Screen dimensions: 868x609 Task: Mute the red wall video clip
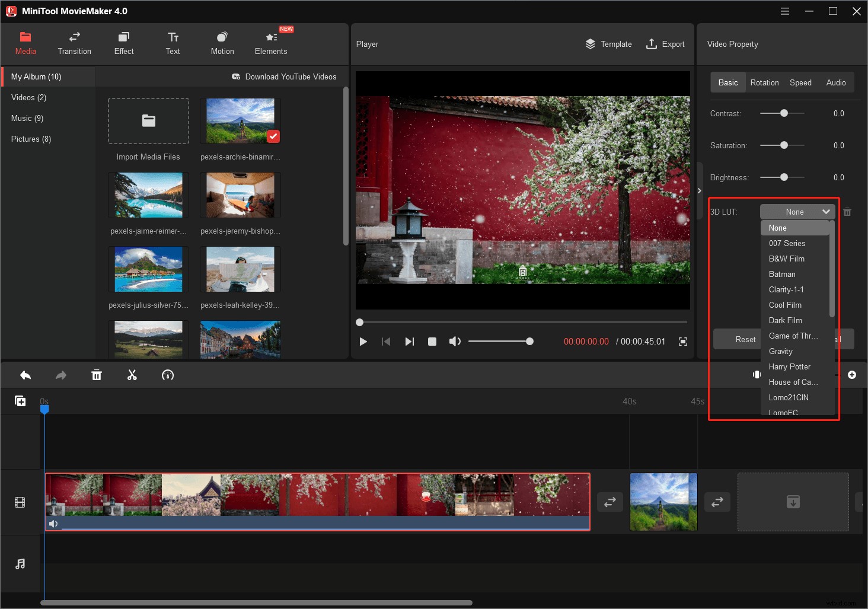point(54,524)
